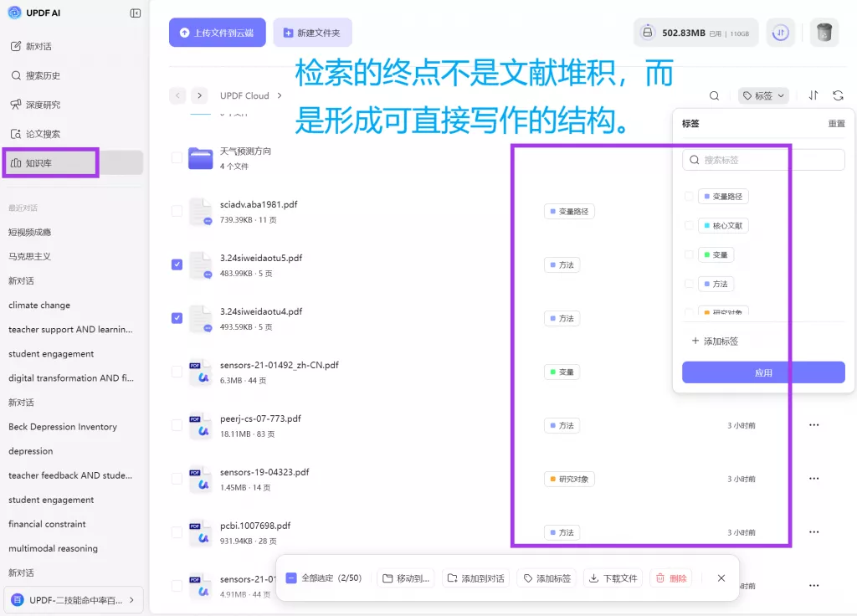Open the transfer list icon near storage quota
857x616 pixels.
pos(781,33)
